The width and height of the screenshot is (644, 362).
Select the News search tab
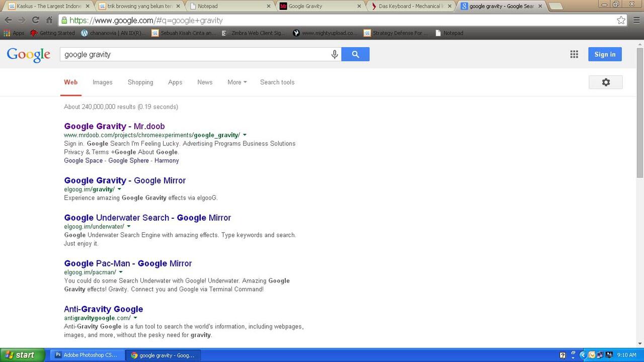pyautogui.click(x=205, y=82)
